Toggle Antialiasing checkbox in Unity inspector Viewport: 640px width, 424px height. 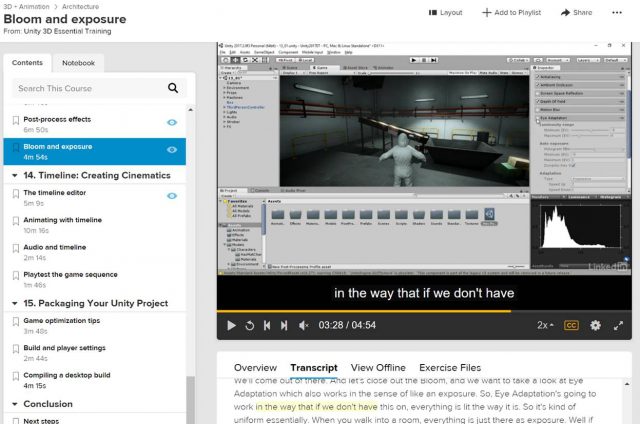point(538,77)
